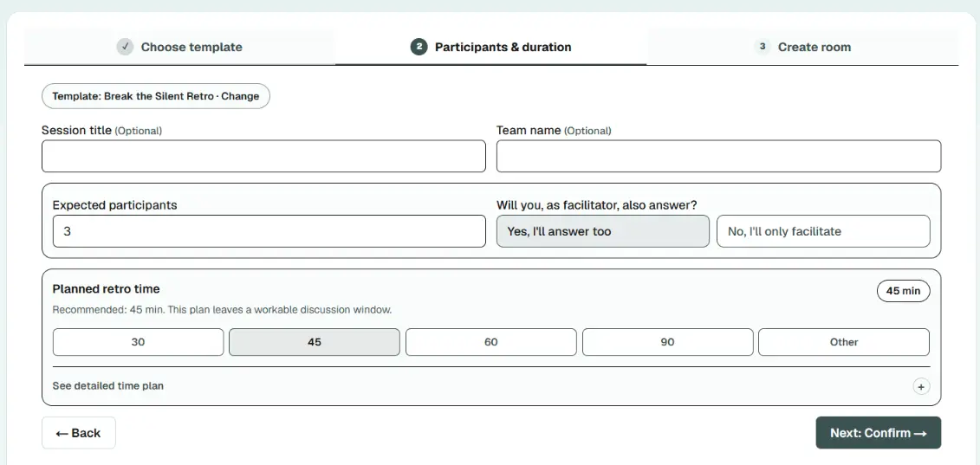Screen dimensions: 980x465
Task: Click the checkmark icon beside Choose template
Action: pyautogui.click(x=125, y=47)
